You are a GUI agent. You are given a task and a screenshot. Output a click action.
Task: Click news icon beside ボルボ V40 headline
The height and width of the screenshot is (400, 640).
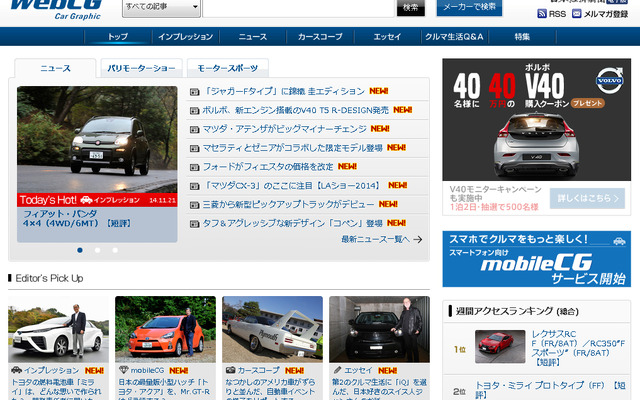tap(195, 111)
